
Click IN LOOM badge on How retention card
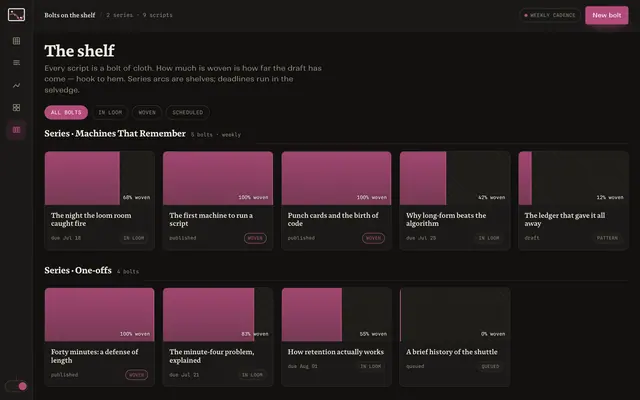click(x=370, y=367)
